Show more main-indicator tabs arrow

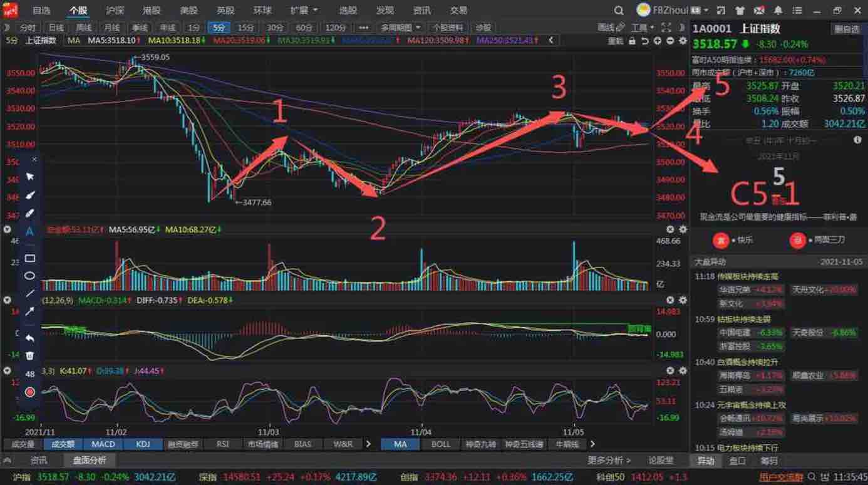(x=592, y=444)
